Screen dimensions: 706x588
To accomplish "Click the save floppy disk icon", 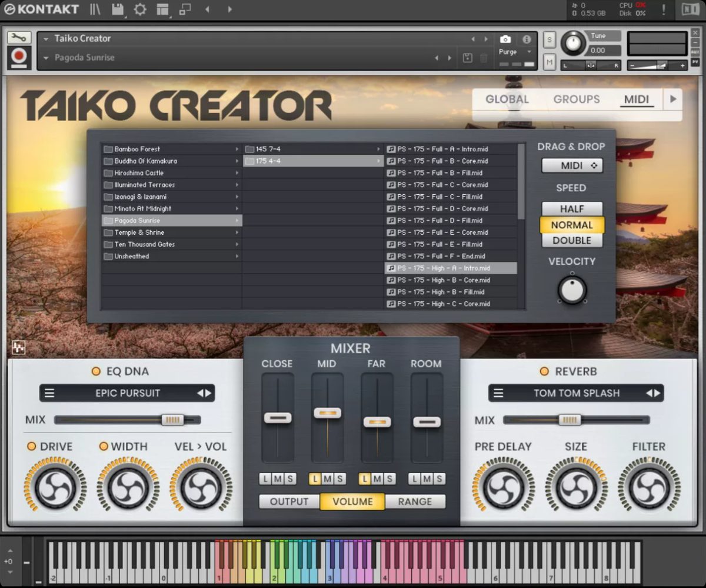I will [118, 9].
